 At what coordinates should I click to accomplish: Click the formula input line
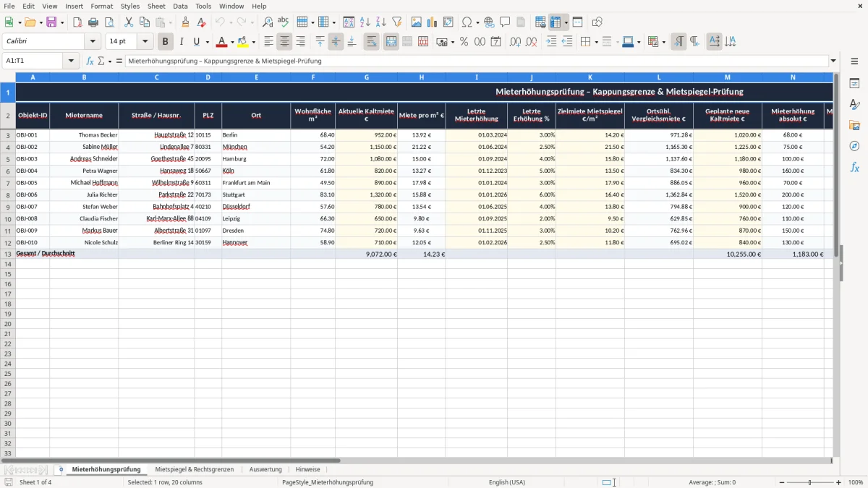coord(476,61)
